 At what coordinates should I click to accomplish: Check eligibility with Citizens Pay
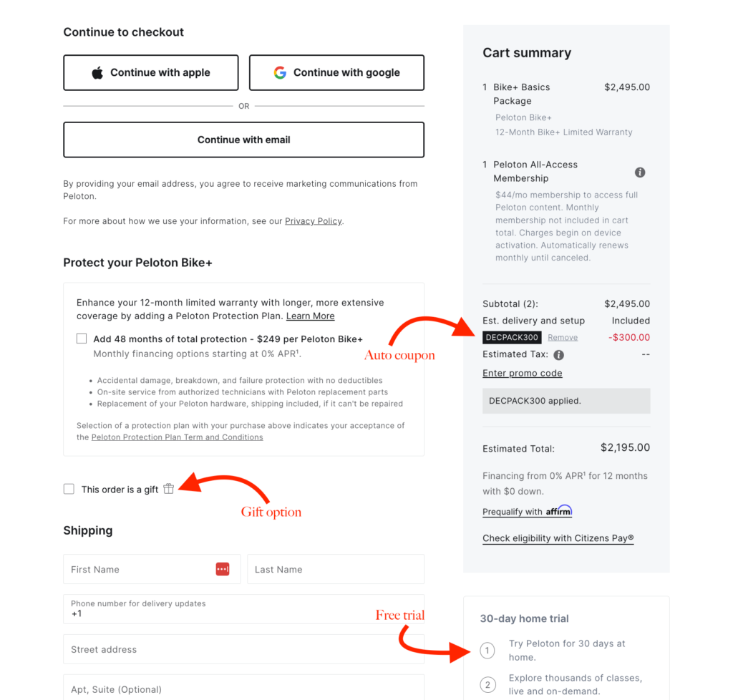coord(558,538)
